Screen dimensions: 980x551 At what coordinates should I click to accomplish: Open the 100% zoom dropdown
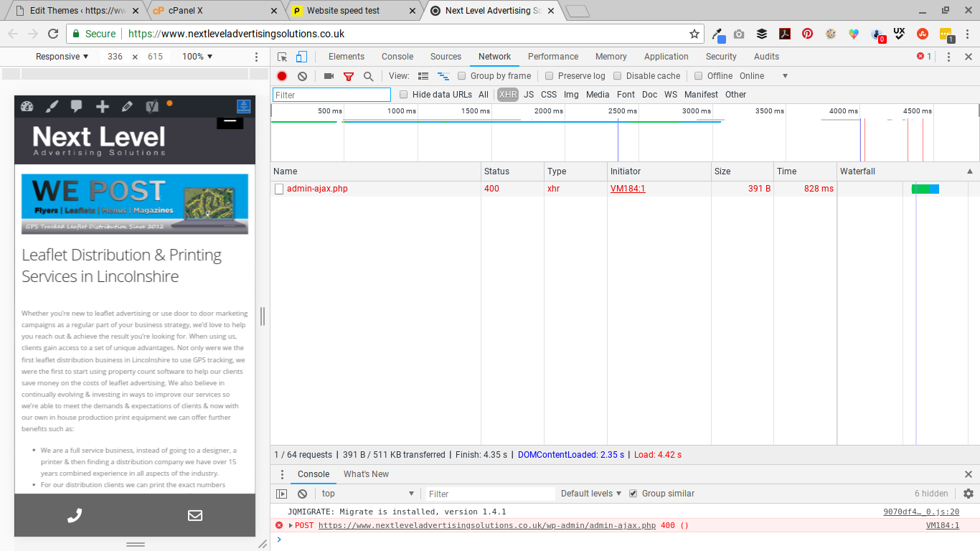[x=197, y=57]
